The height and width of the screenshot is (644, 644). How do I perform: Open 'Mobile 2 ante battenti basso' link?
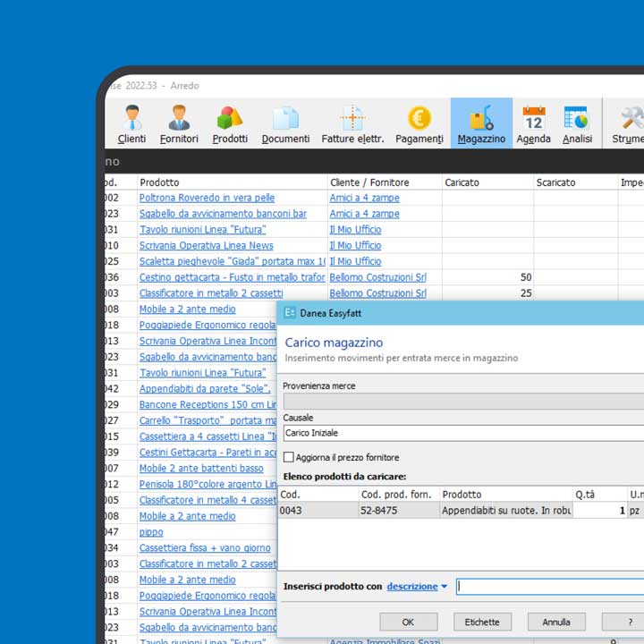pyautogui.click(x=201, y=469)
